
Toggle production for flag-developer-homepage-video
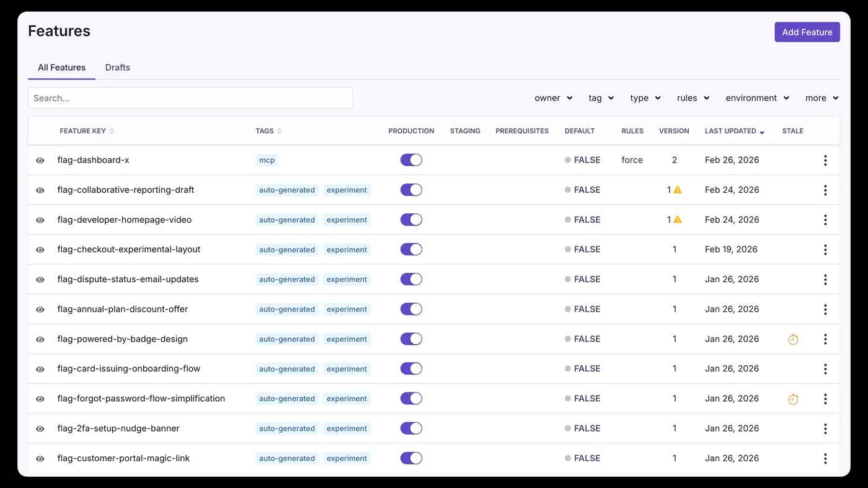point(411,220)
